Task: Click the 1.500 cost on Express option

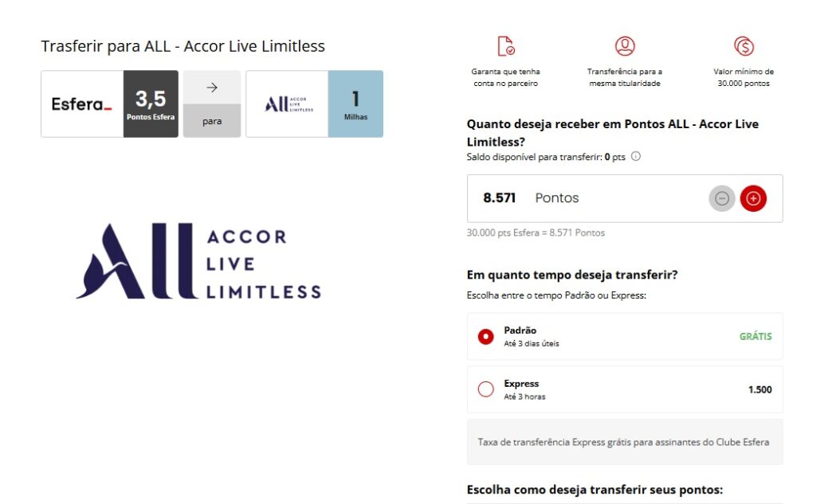Action: [x=759, y=389]
